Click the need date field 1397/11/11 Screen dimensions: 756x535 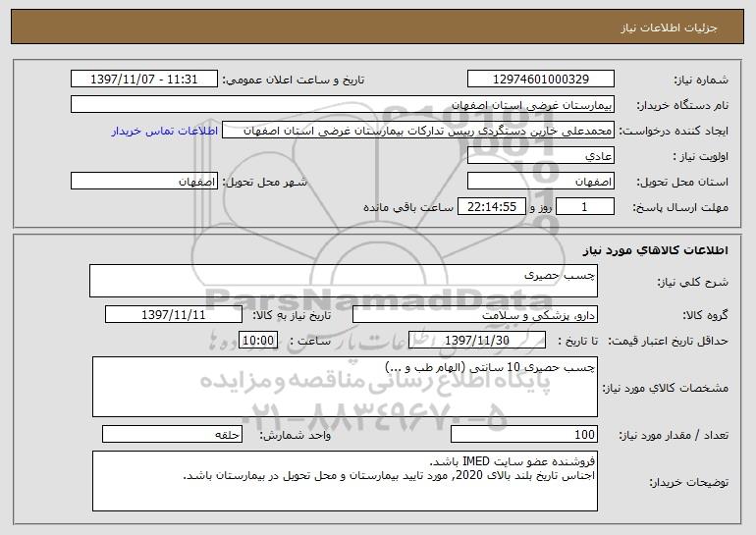click(x=174, y=315)
